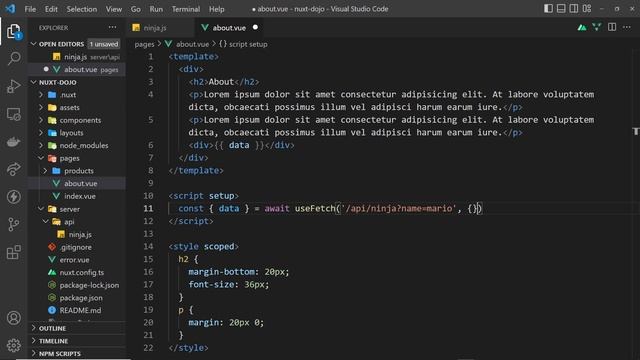Viewport: 640px width, 360px height.
Task: Open the Explorer view in activity bar
Action: (x=13, y=31)
